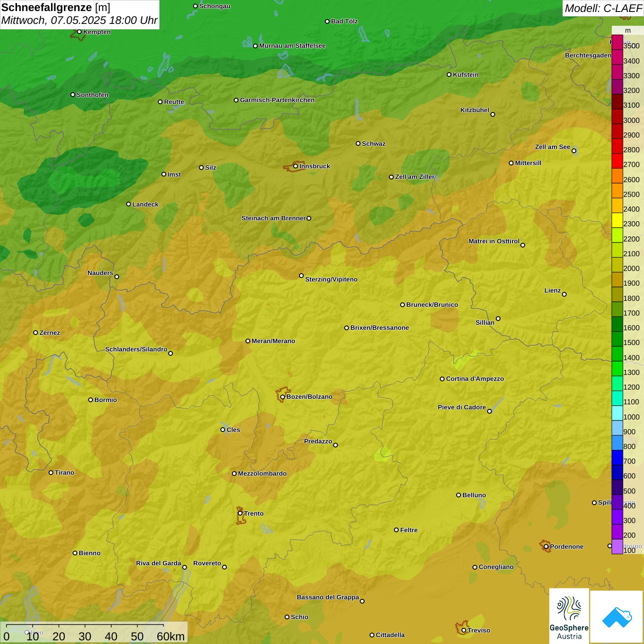644x644 pixels.
Task: Click the Meran/Merano marker dot
Action: tap(247, 341)
